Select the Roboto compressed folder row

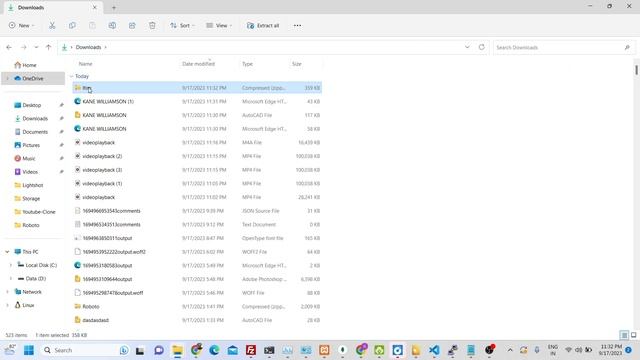coord(197,306)
